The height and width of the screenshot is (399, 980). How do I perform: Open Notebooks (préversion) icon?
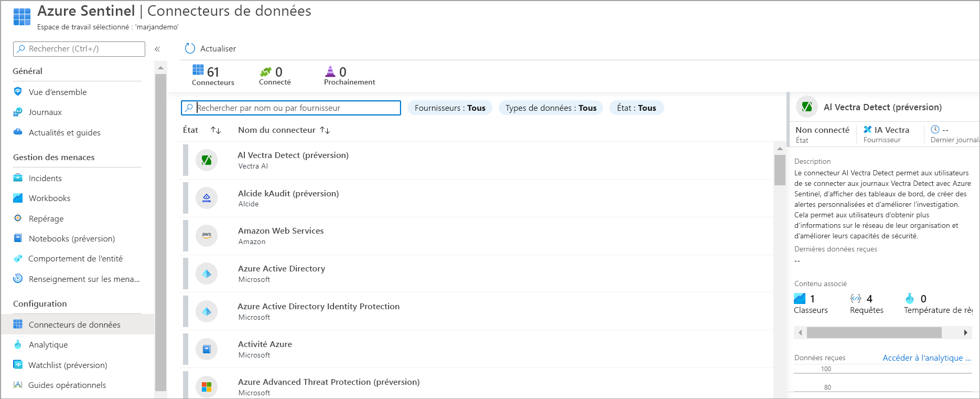coord(18,238)
